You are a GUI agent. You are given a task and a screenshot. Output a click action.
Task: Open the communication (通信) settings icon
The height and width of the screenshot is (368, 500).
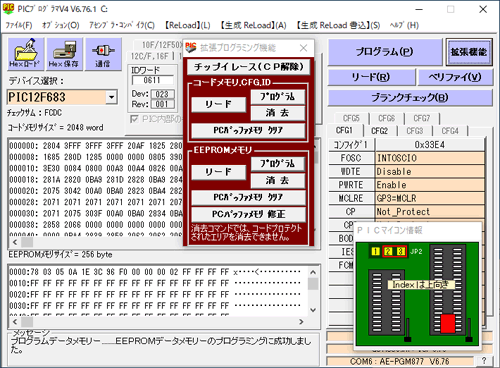pyautogui.click(x=103, y=54)
